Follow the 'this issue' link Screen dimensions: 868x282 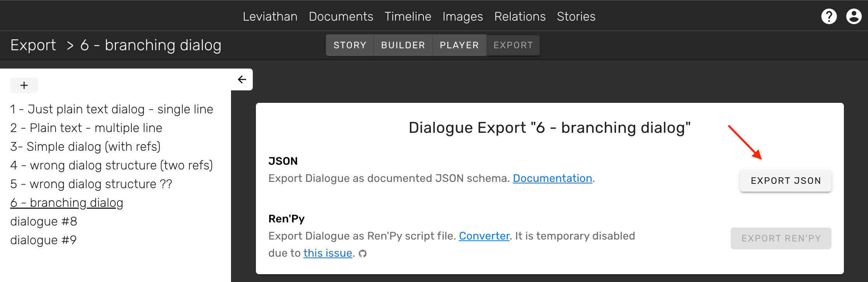[328, 253]
